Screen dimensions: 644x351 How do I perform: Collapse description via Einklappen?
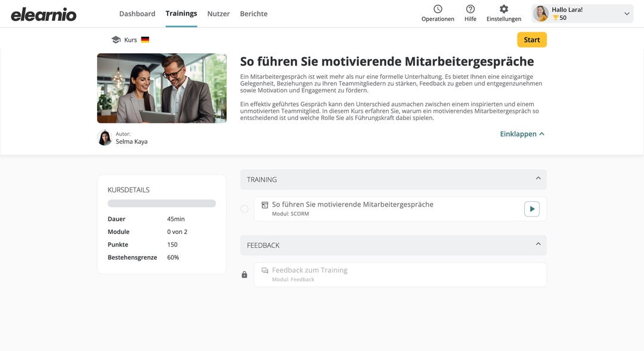[522, 134]
